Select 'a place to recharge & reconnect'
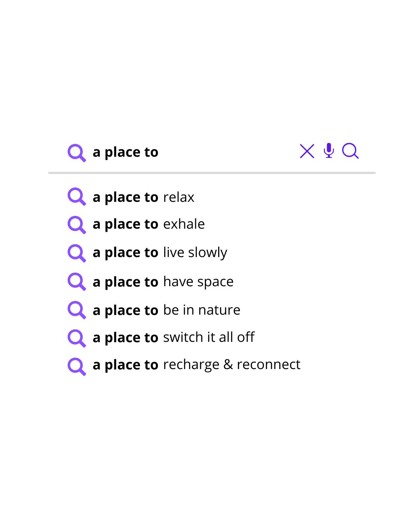 (x=196, y=365)
